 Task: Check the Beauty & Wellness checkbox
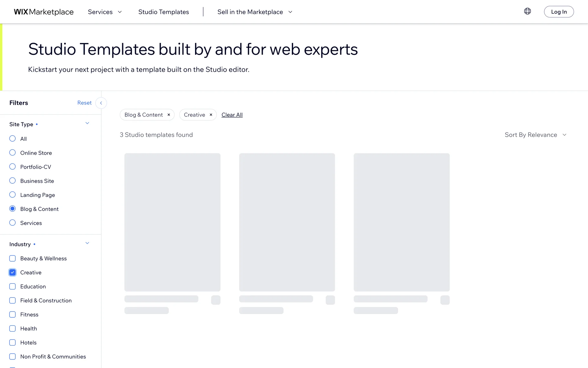(x=13, y=259)
